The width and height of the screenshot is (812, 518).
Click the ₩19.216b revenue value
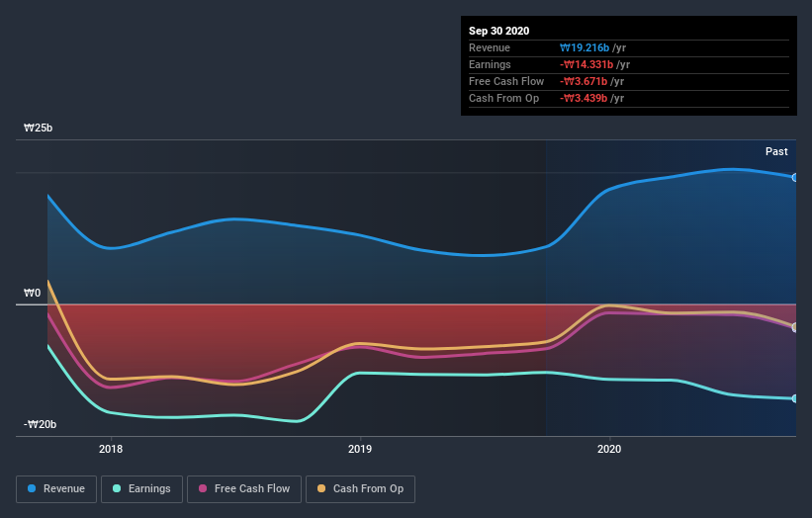(x=585, y=47)
